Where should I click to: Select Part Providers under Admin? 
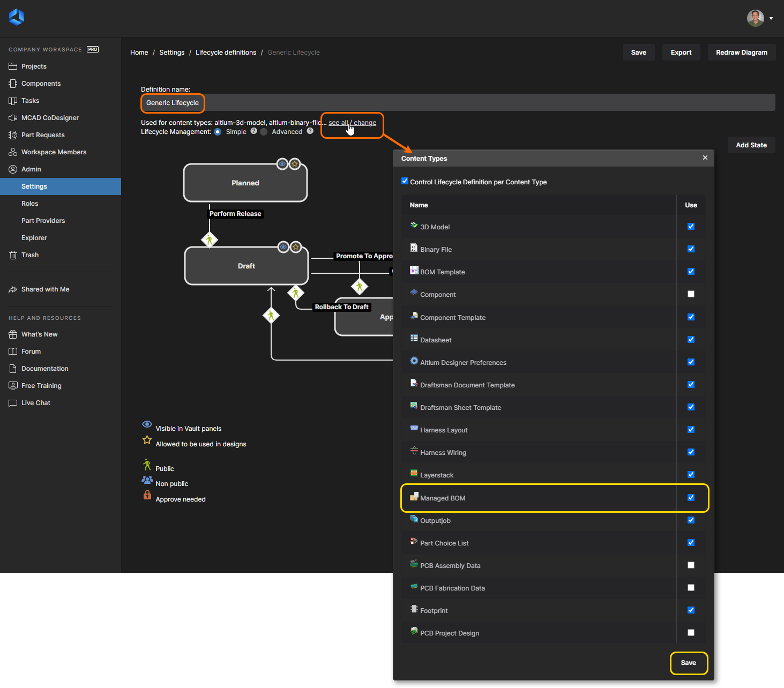[x=43, y=221]
